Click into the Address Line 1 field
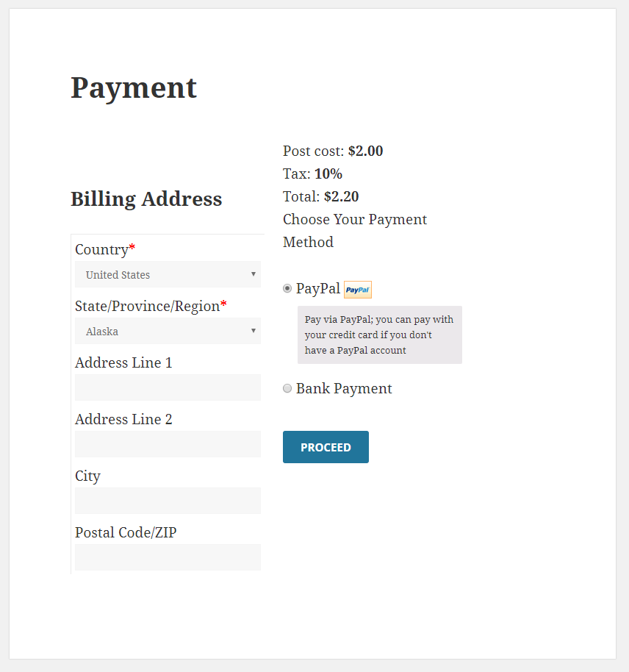This screenshot has height=672, width=629. point(168,387)
